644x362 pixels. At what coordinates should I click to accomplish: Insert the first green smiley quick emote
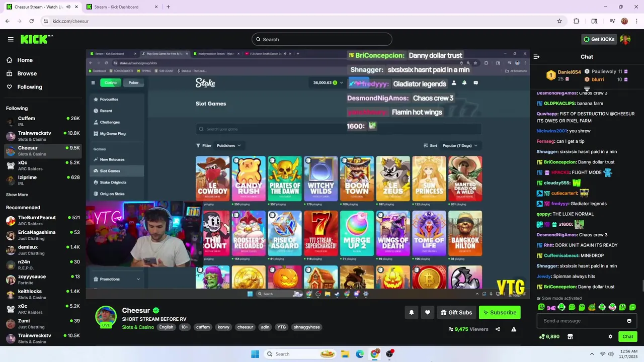coord(541,307)
